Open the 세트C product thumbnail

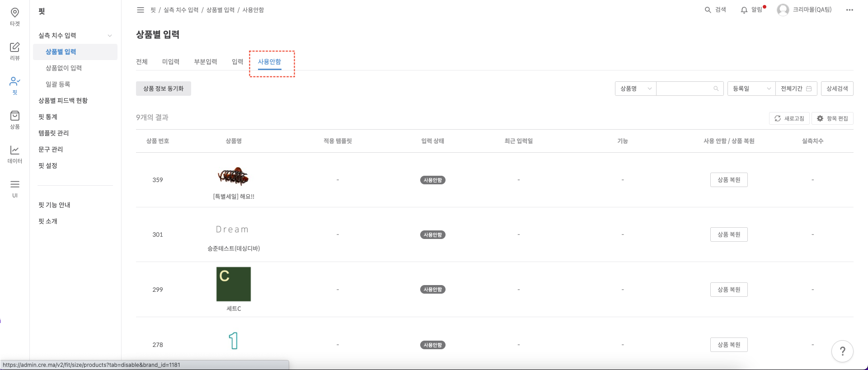tap(234, 284)
